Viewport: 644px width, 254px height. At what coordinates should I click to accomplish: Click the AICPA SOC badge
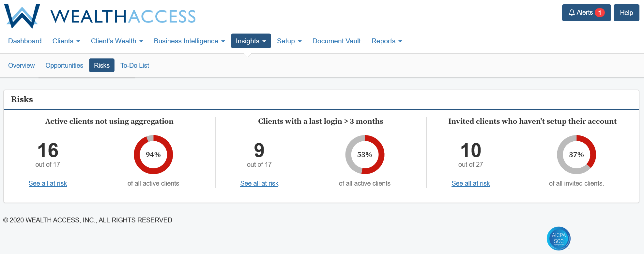click(x=559, y=238)
